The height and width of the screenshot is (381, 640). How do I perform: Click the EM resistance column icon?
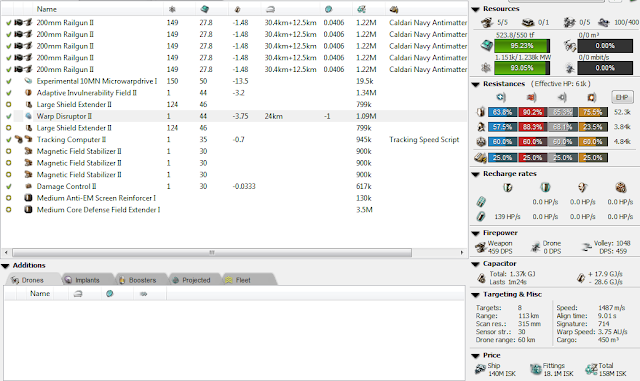tap(501, 97)
